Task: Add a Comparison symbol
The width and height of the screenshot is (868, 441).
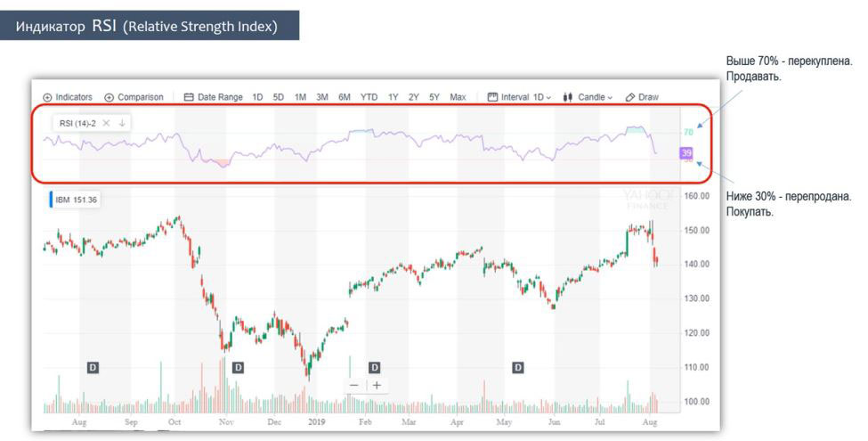Action: click(x=134, y=97)
